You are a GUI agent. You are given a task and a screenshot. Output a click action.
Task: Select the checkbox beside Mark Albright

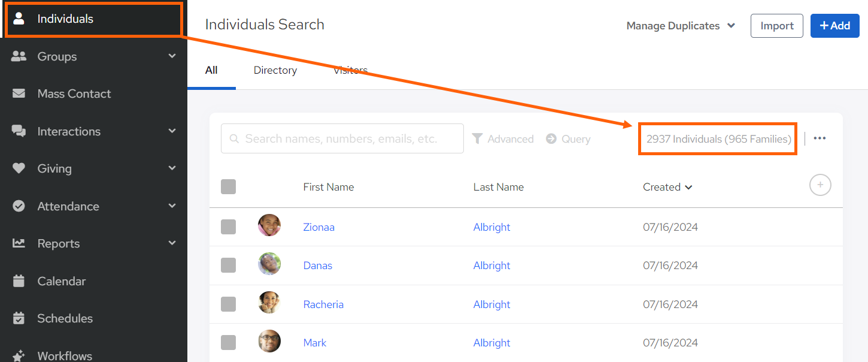[228, 343]
